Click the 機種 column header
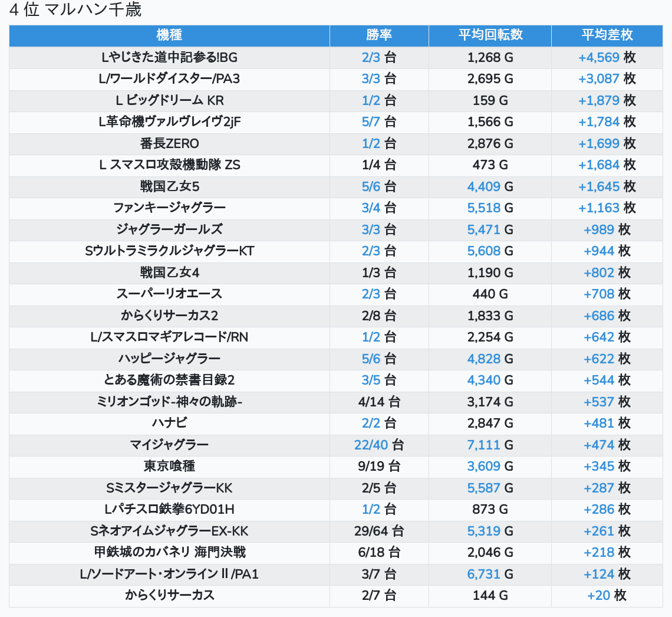This screenshot has width=672, height=617. click(x=169, y=35)
